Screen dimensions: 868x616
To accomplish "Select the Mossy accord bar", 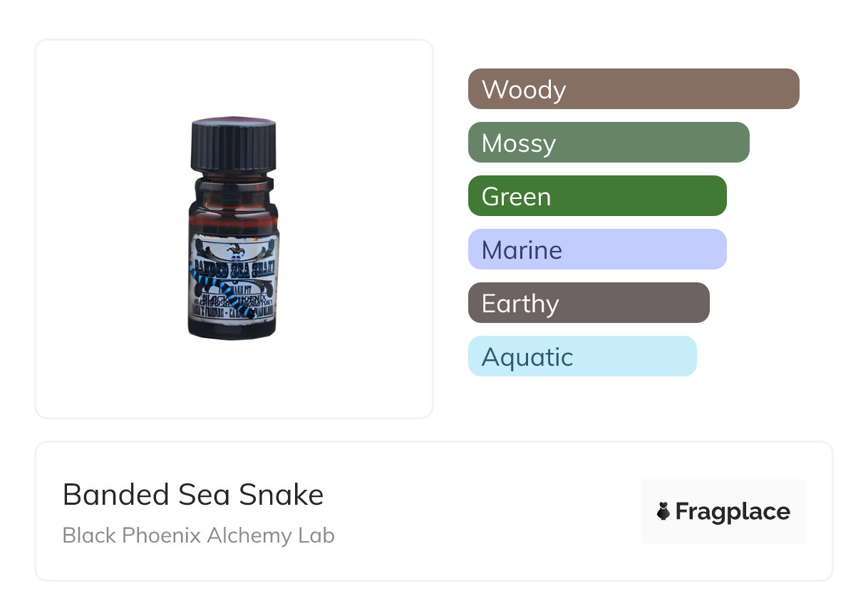I will (609, 143).
